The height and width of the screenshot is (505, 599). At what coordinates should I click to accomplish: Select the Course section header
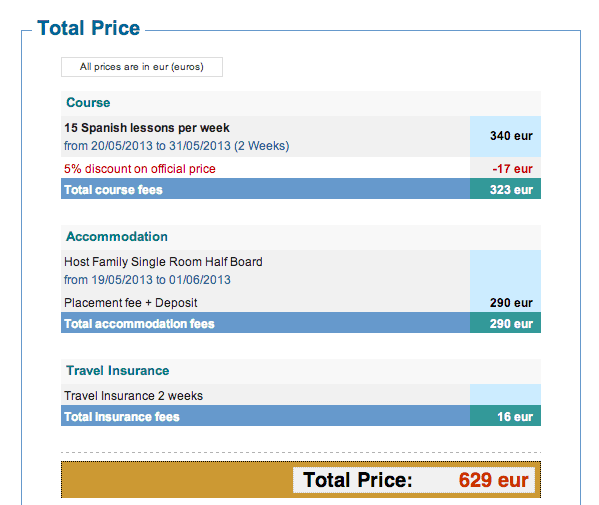coord(301,103)
